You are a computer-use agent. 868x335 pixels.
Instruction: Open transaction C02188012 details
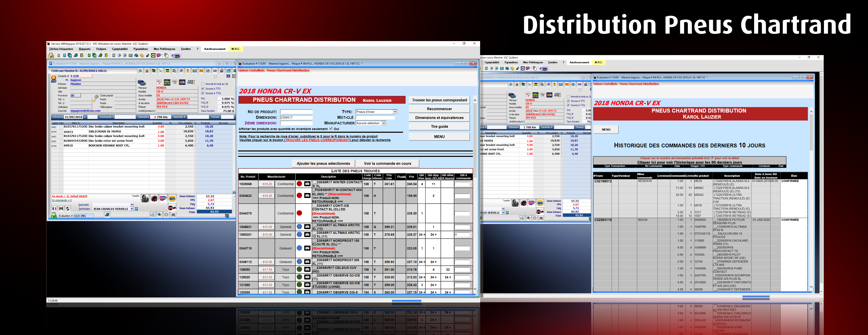[x=603, y=181]
